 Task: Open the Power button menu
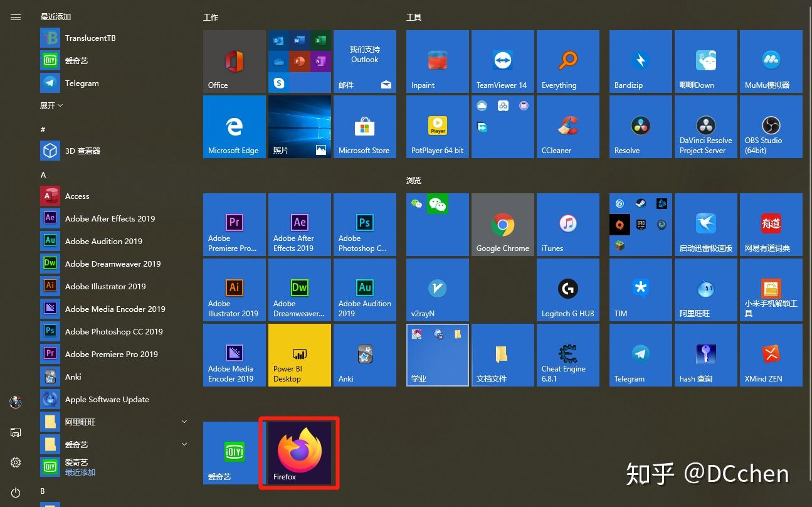pyautogui.click(x=16, y=493)
